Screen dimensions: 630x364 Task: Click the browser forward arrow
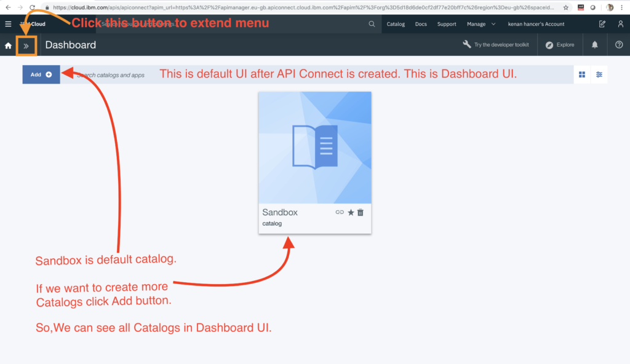(20, 7)
